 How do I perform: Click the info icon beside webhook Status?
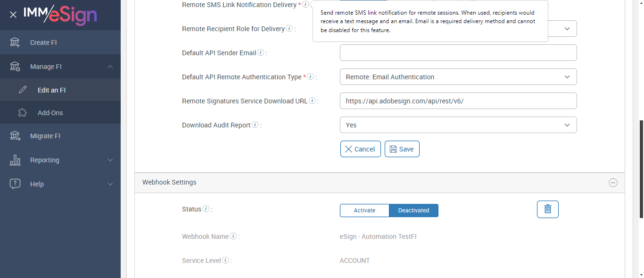[206, 209]
